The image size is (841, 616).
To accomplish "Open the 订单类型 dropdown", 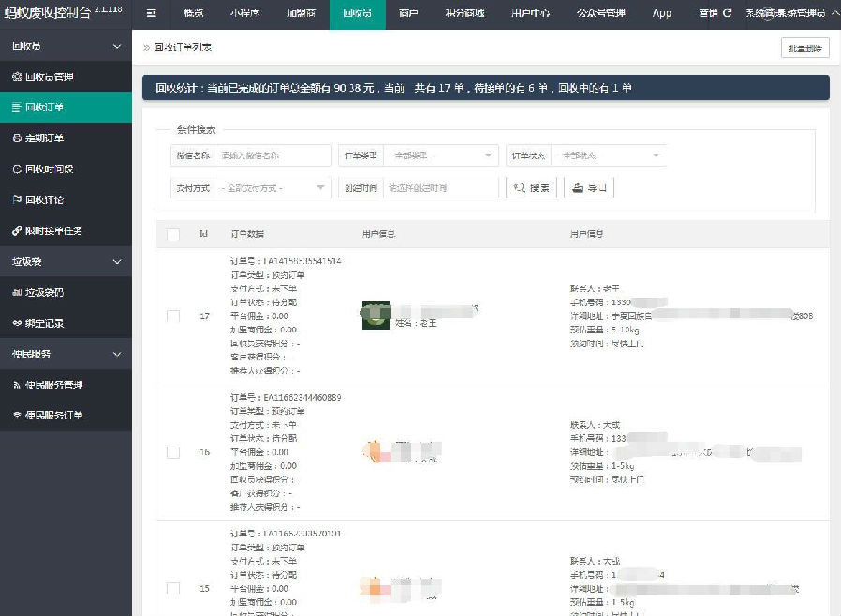I will [x=442, y=155].
